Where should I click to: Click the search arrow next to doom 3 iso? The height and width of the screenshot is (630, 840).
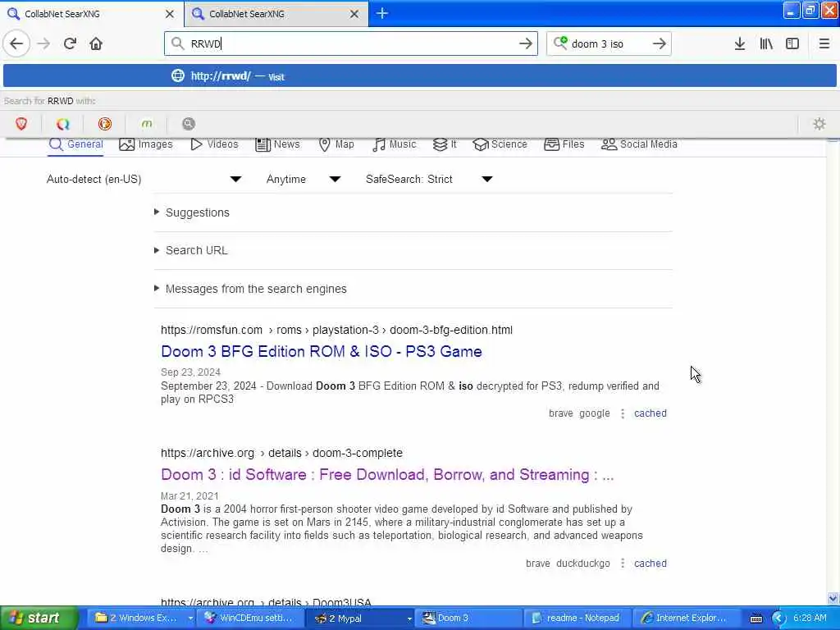660,43
